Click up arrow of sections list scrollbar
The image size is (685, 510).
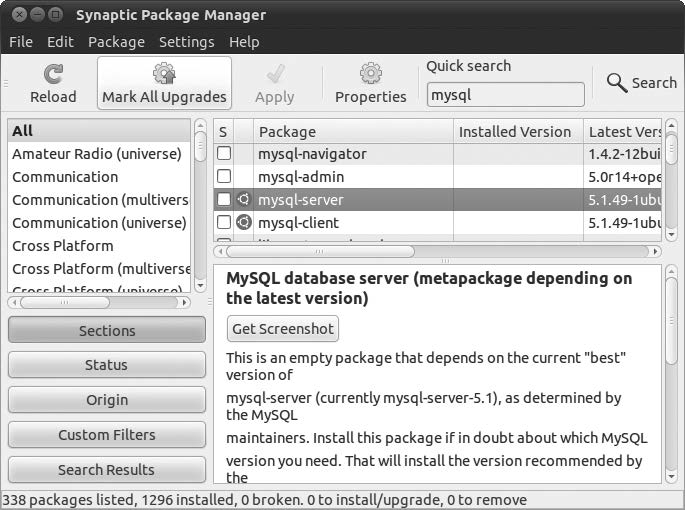tap(200, 126)
